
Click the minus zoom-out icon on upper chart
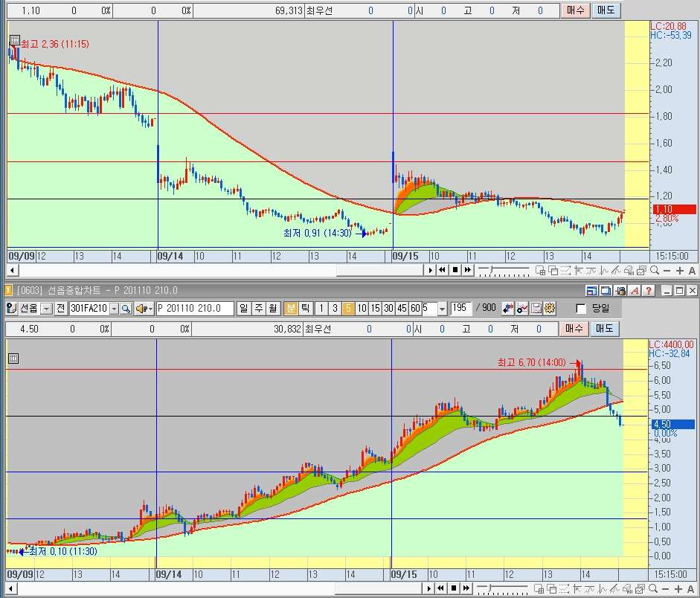(666, 271)
